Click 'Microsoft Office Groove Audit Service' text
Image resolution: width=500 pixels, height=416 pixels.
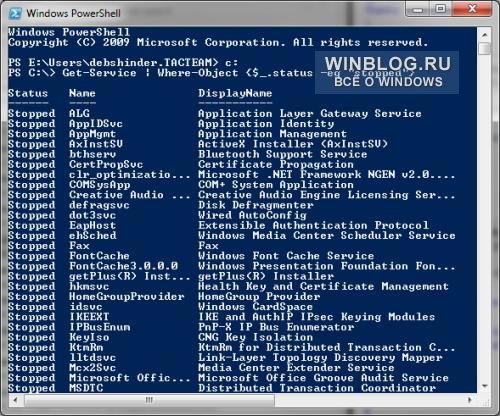[x=323, y=378]
